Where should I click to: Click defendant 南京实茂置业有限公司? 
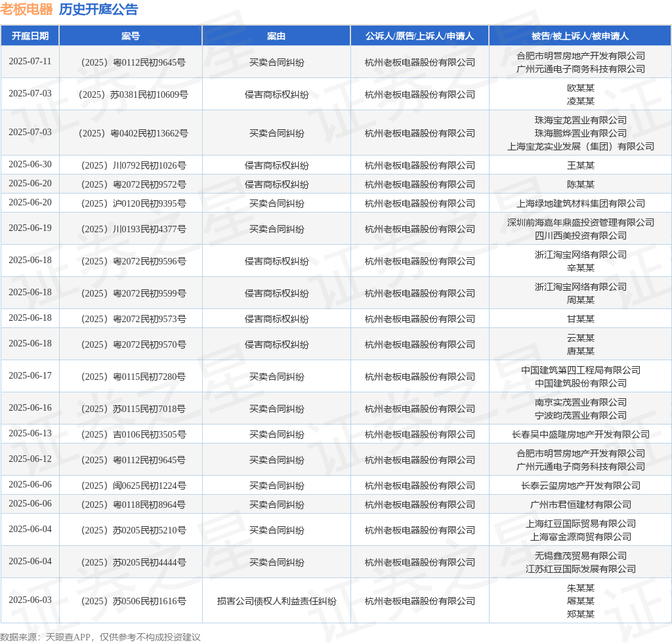click(x=580, y=403)
